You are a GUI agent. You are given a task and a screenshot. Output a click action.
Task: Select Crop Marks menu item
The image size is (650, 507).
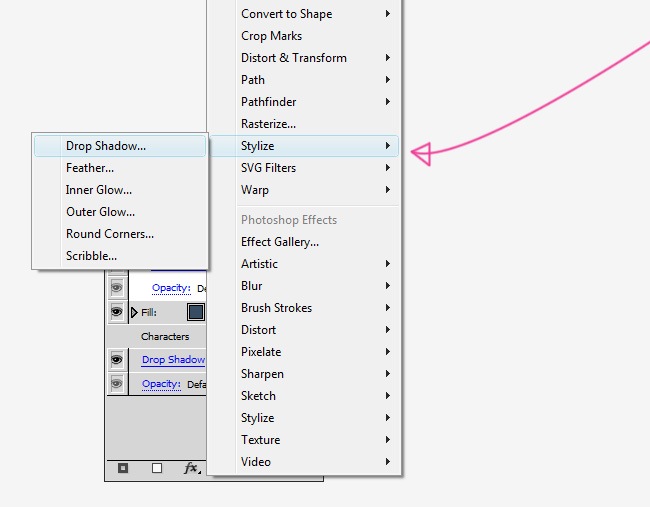pyautogui.click(x=304, y=36)
